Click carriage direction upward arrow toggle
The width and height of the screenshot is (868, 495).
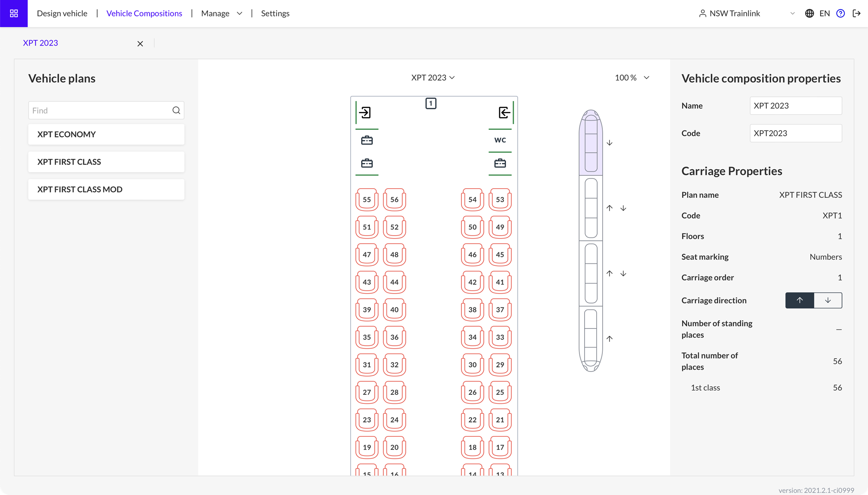pos(799,300)
